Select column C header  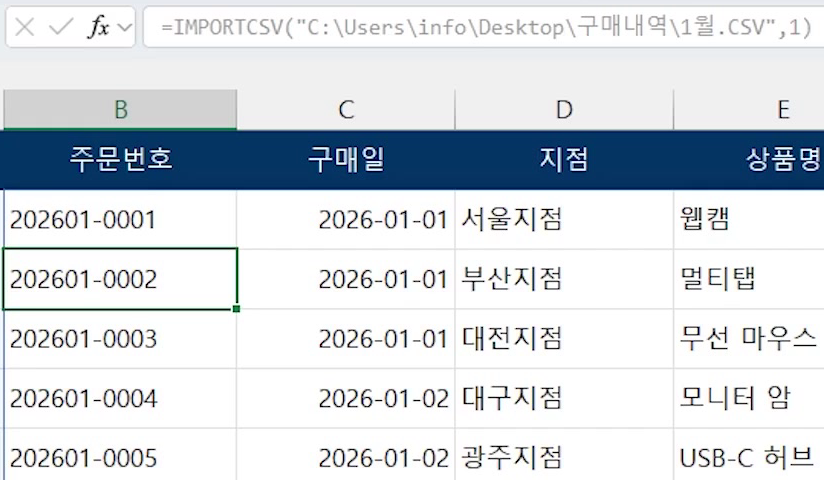[346, 109]
